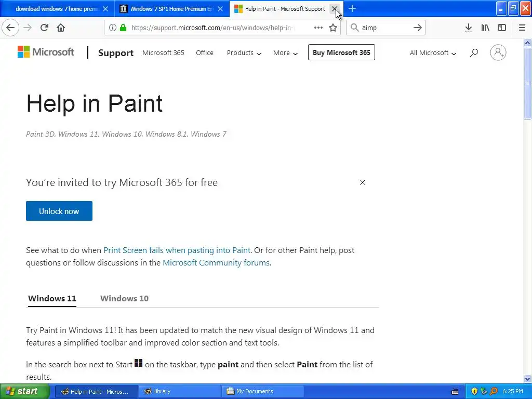The height and width of the screenshot is (399, 532).
Task: Close the Help in Paint tab
Action: (335, 9)
